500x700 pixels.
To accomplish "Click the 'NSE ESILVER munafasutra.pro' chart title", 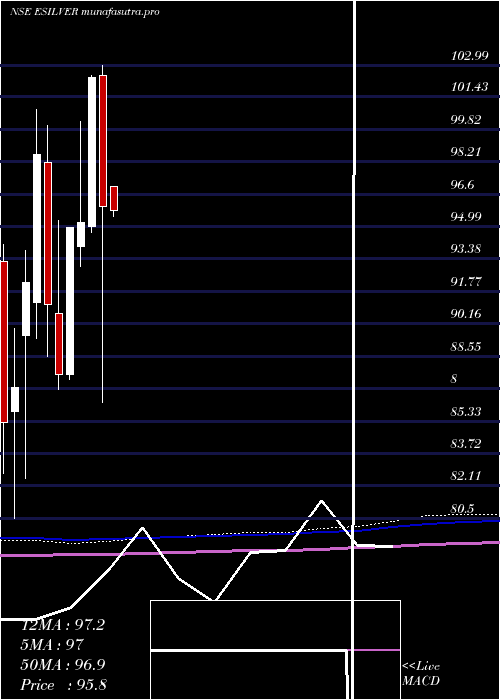I will pyautogui.click(x=85, y=12).
